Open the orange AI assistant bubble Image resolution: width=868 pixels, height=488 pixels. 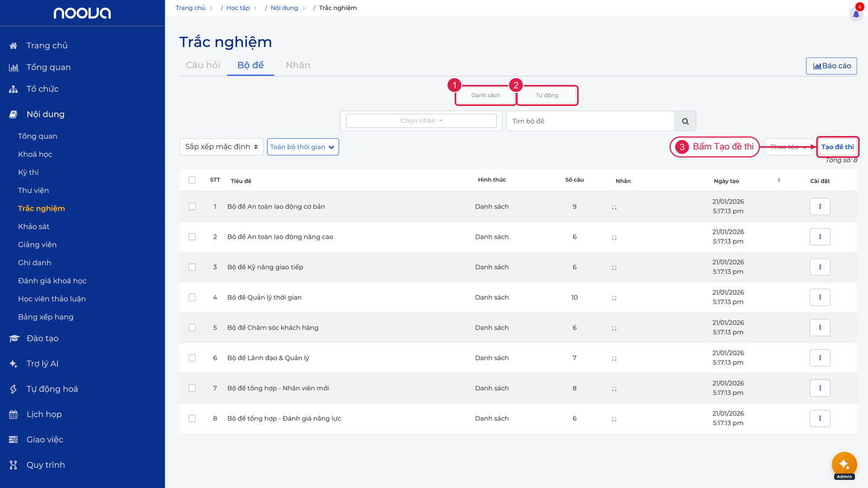click(844, 464)
